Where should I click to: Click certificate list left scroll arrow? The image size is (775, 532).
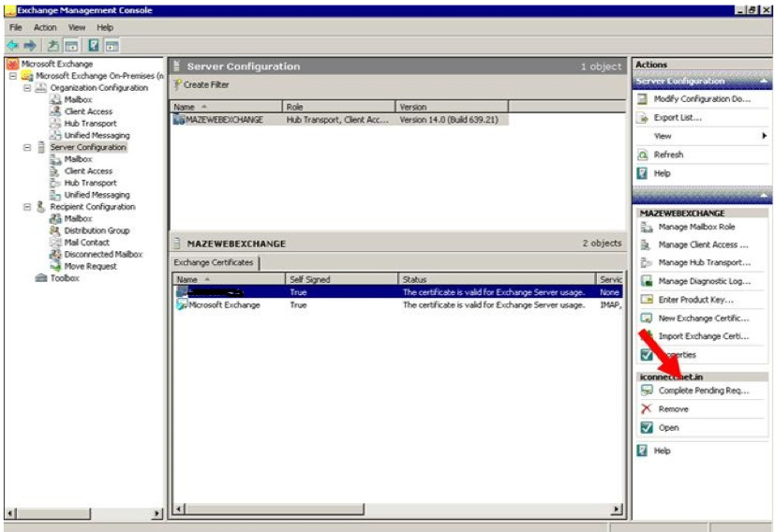click(x=180, y=510)
